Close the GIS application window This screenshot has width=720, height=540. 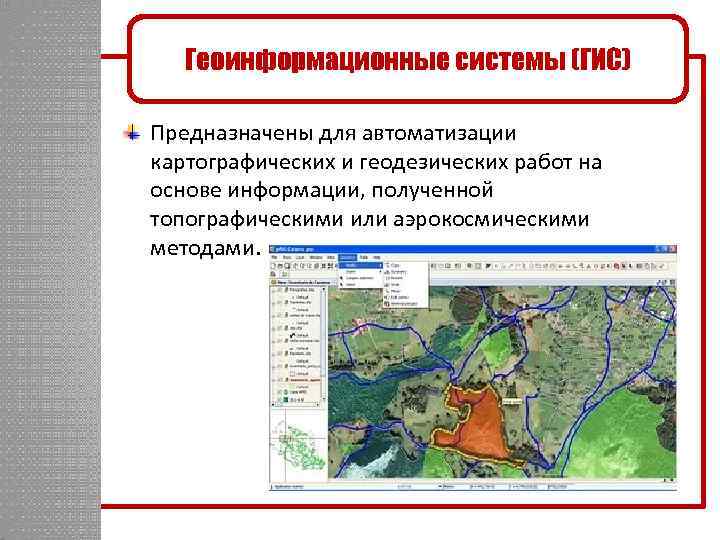coord(673,249)
